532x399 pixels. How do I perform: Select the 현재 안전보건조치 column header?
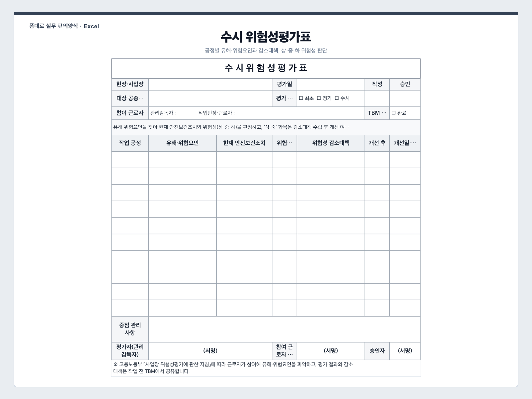pos(244,143)
